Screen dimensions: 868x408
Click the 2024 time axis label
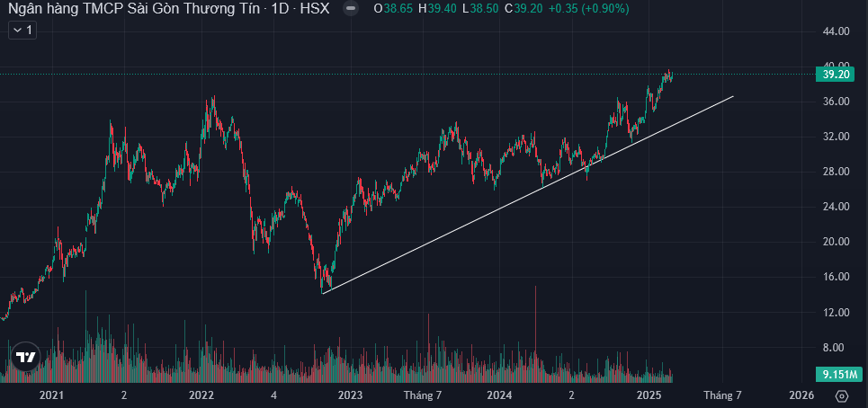(x=499, y=395)
